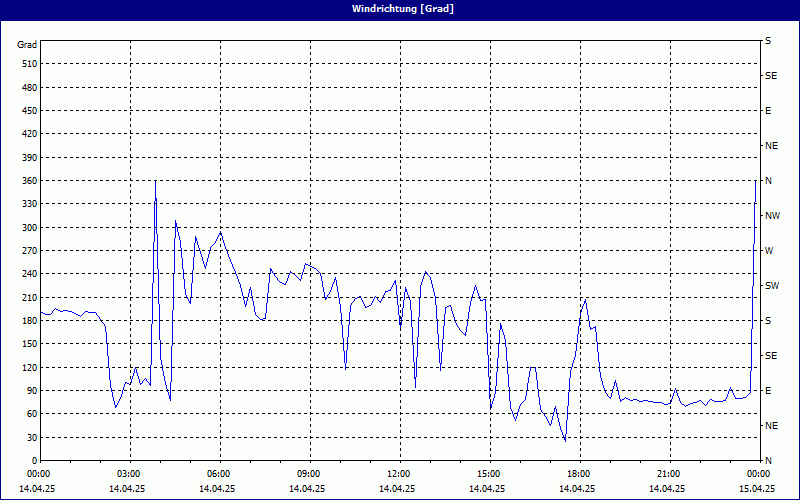
Task: Click the 21:00 time axis label
Action: [x=669, y=474]
